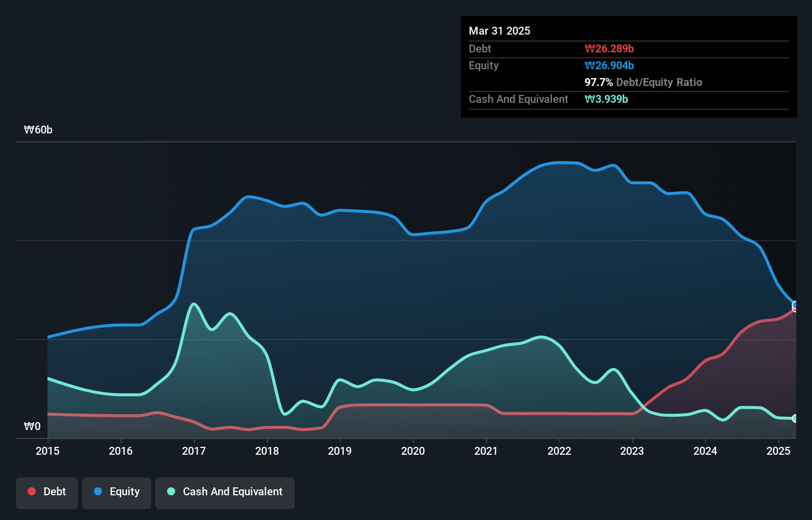Click the ₩26.289b debt value in tooltip
Viewport: 812px width, 520px height.
[x=609, y=48]
